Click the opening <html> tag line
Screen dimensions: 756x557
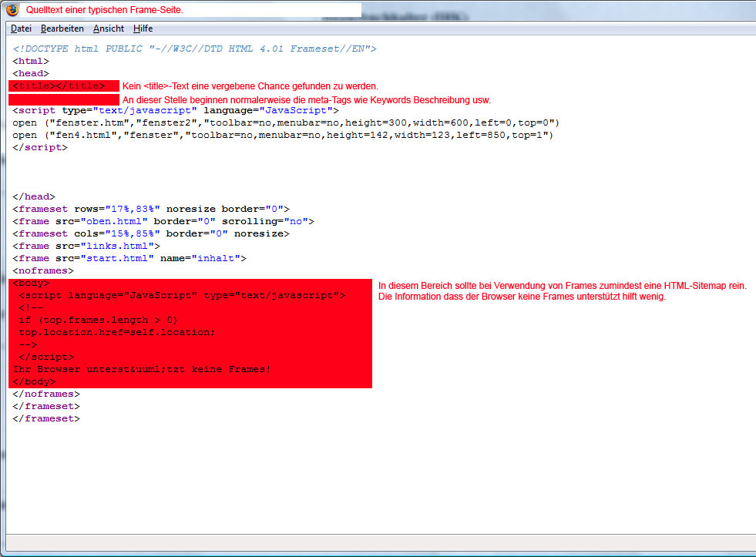[x=31, y=61]
